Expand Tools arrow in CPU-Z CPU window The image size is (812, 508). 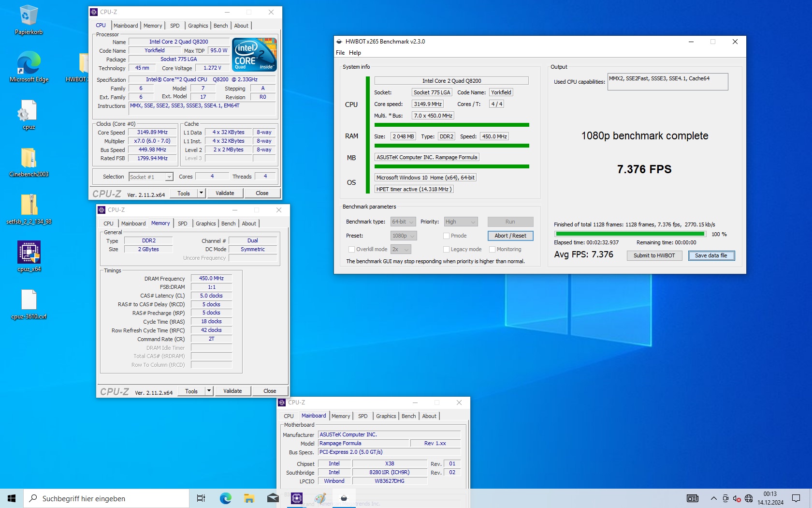pos(201,193)
